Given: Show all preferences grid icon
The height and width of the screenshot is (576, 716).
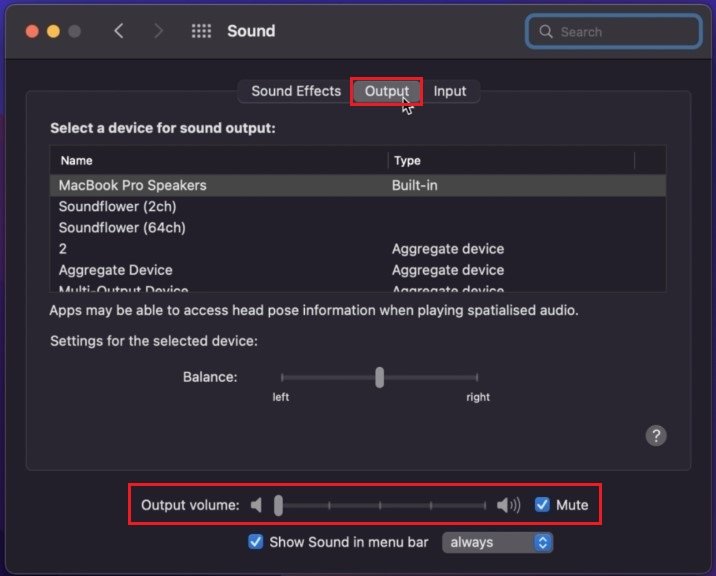Looking at the screenshot, I should coord(201,31).
